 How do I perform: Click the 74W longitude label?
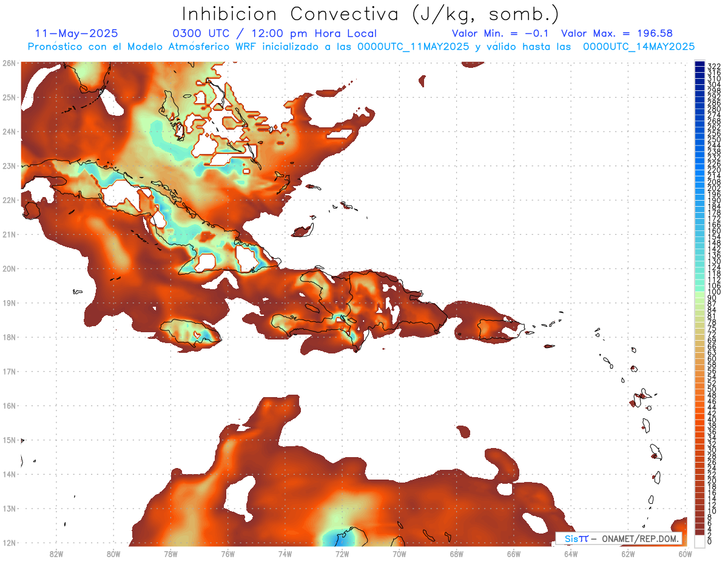point(285,554)
